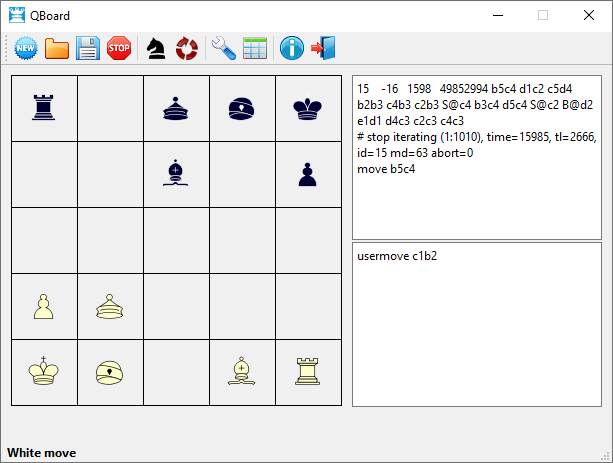613x463 pixels.
Task: Select the white gold general, bottom row
Action: 109,373
